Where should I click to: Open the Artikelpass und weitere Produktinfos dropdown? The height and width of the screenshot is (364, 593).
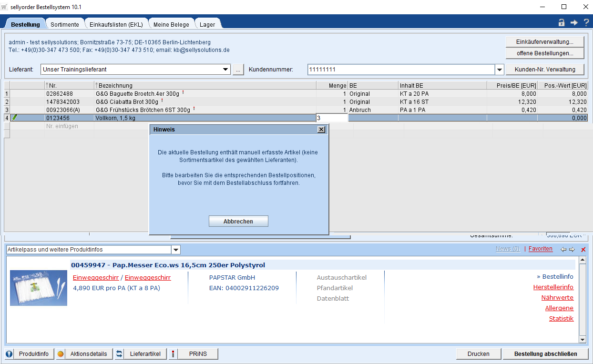point(175,250)
